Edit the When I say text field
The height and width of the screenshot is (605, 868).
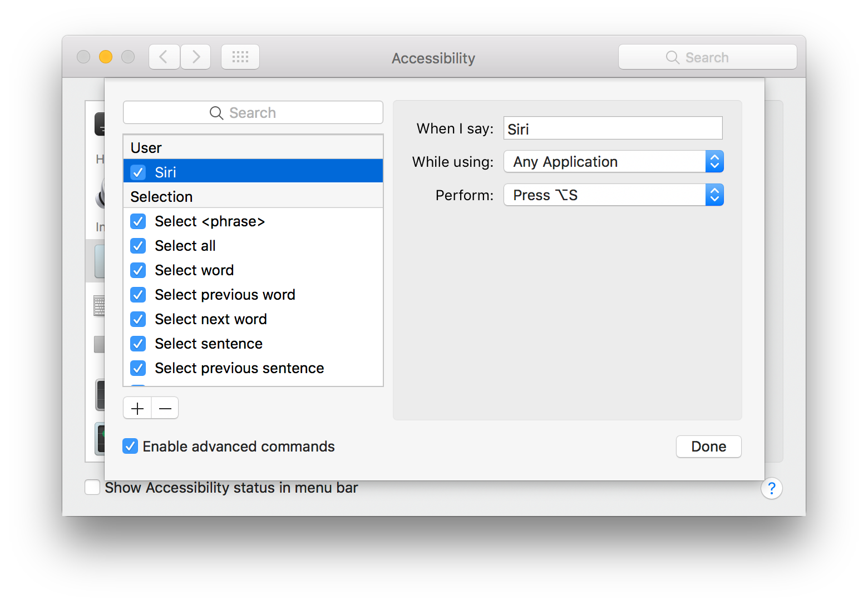click(613, 128)
